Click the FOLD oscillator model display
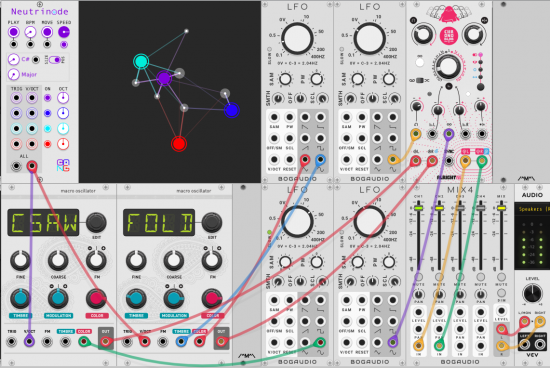This screenshot has height=368, width=550. click(159, 222)
